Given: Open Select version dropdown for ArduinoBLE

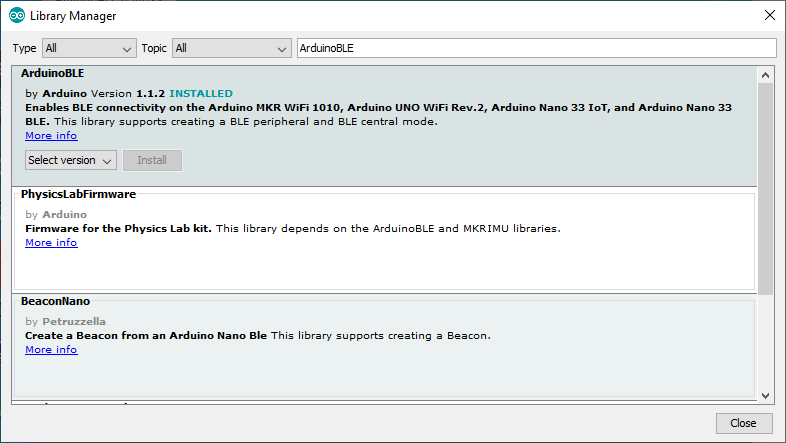Looking at the screenshot, I should click(71, 160).
